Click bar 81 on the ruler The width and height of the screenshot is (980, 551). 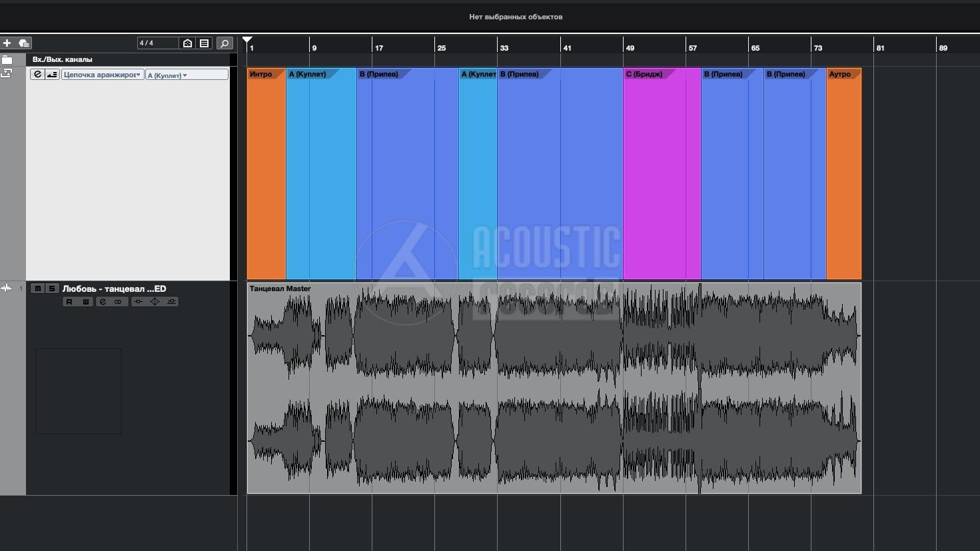[x=880, y=48]
